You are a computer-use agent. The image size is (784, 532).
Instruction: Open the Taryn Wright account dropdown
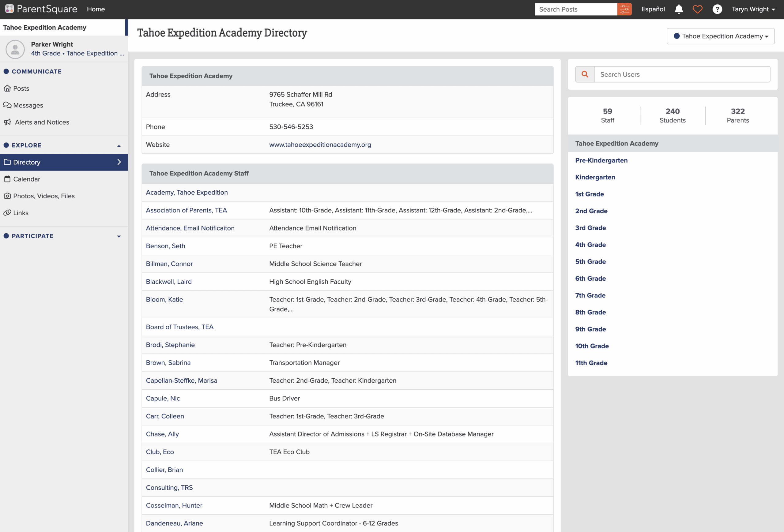point(753,9)
